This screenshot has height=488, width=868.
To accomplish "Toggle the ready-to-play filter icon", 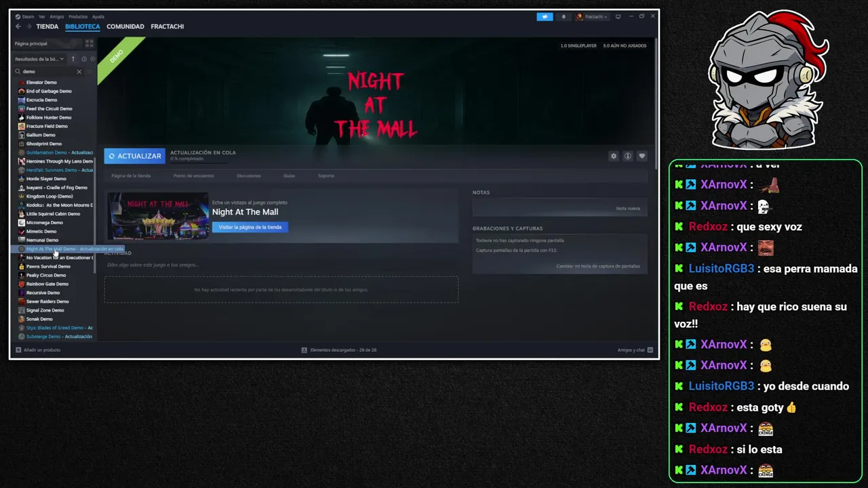I will click(x=92, y=59).
